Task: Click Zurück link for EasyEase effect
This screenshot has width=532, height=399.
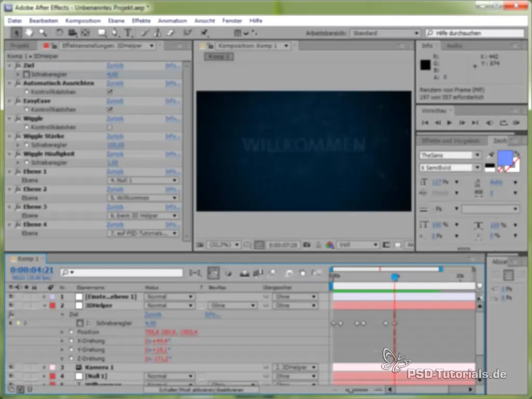Action: tap(115, 101)
